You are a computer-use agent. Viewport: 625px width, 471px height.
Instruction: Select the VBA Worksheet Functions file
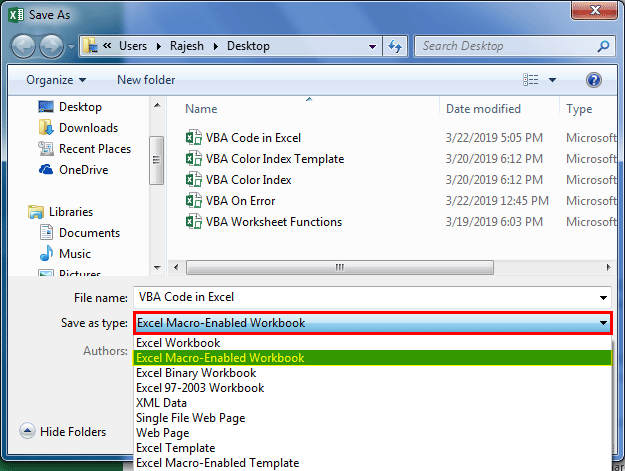pyautogui.click(x=274, y=222)
